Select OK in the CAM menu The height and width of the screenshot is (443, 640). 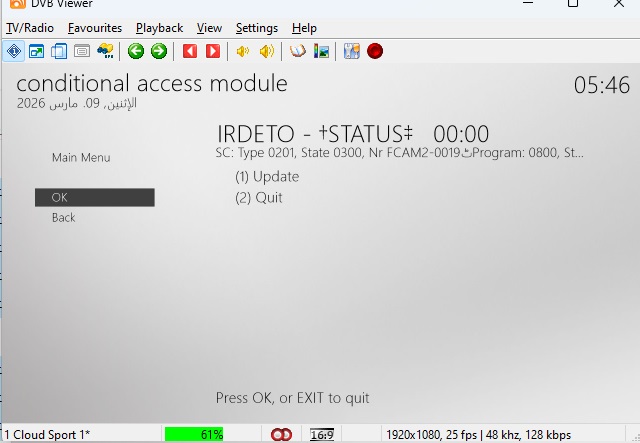click(x=94, y=198)
